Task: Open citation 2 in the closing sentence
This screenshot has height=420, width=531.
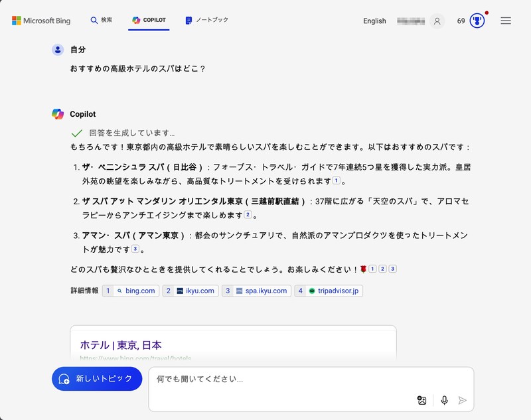Action: pos(382,269)
